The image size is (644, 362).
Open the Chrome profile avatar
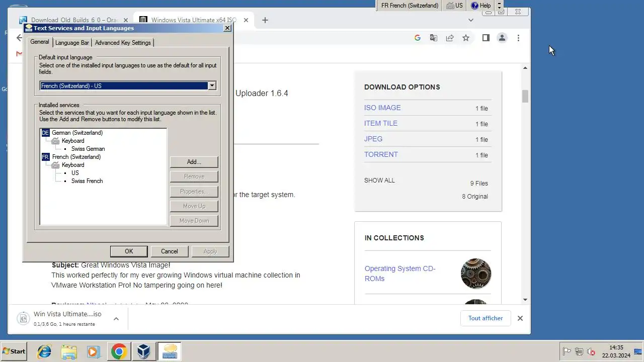(502, 38)
